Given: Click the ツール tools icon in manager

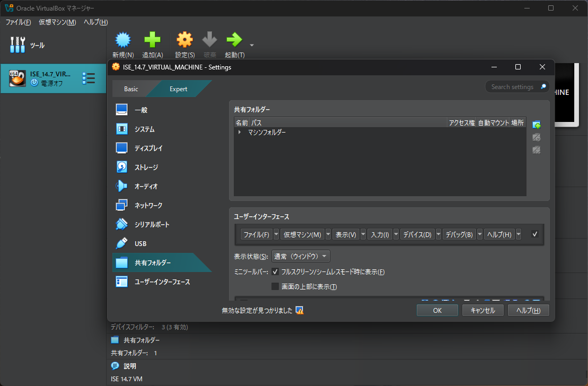Looking at the screenshot, I should (17, 45).
